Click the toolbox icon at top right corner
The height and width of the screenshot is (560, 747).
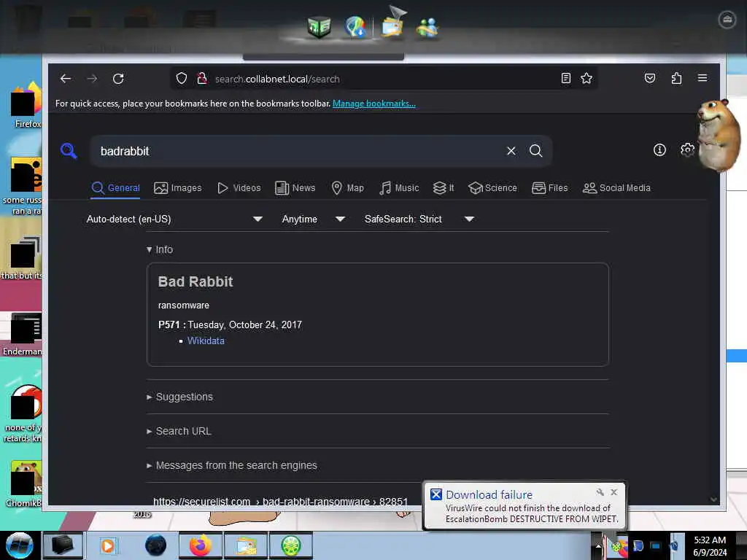click(x=727, y=20)
